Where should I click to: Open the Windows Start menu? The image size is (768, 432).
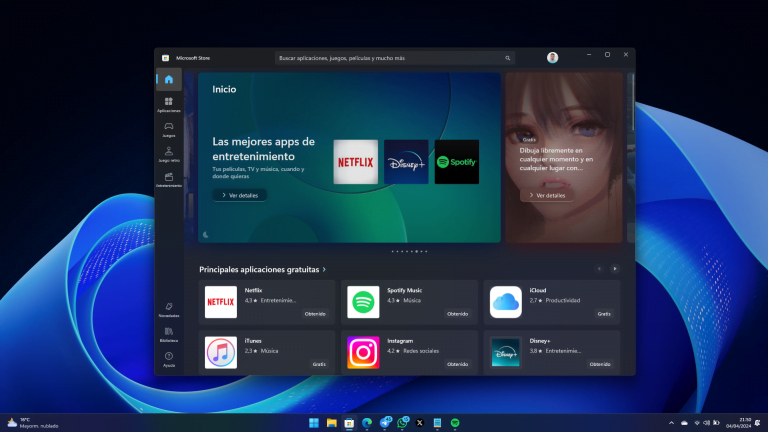[x=314, y=423]
